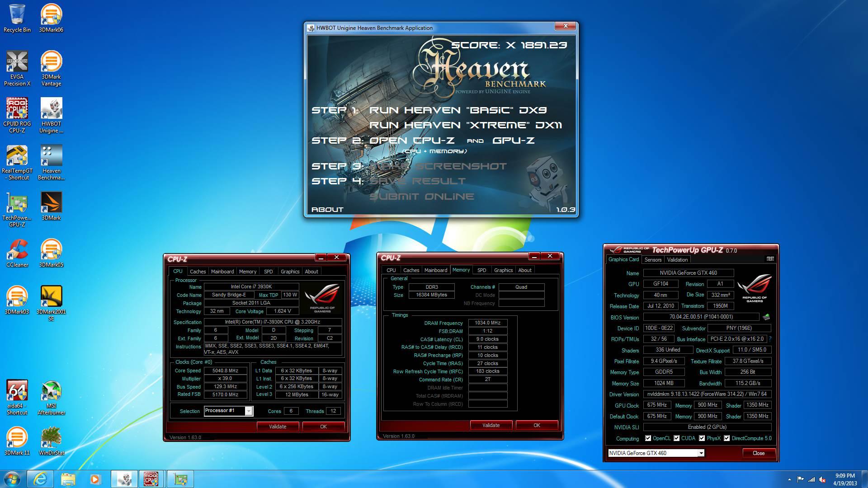Select the TechPowerUp GPU-Z desktop icon
The height and width of the screenshot is (488, 868).
[x=17, y=209]
